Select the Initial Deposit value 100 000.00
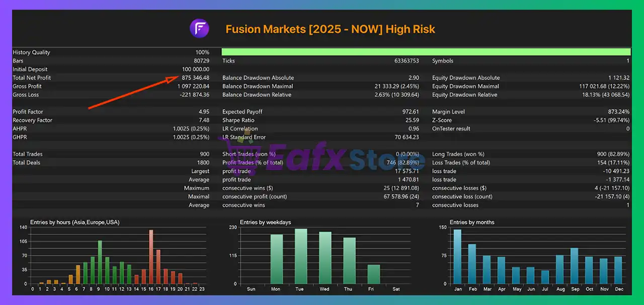The height and width of the screenshot is (305, 644). point(195,69)
